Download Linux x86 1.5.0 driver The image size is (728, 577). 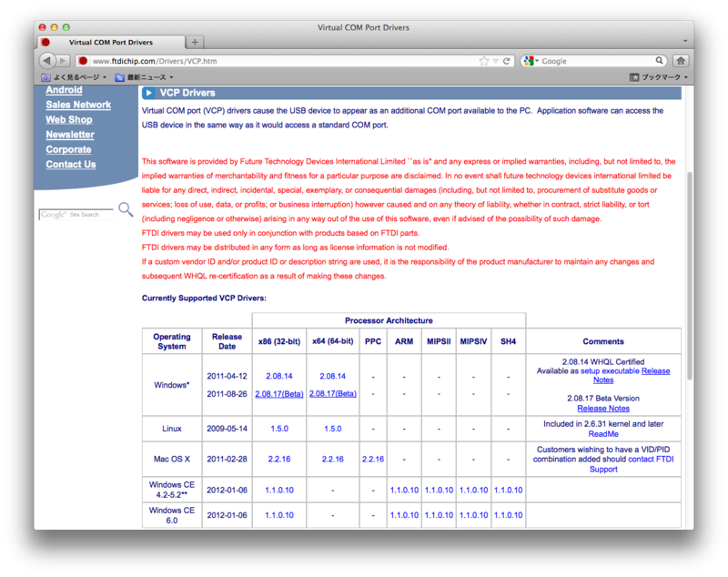pos(279,429)
